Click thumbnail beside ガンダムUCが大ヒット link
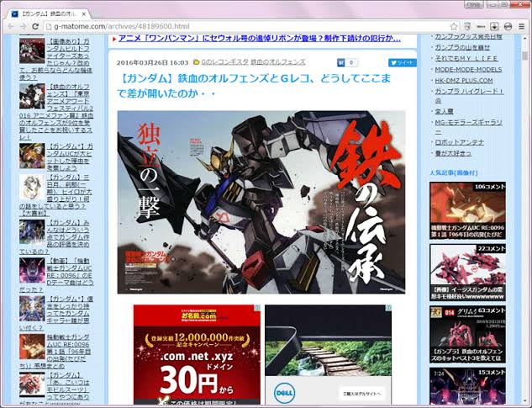 [x=32, y=156]
